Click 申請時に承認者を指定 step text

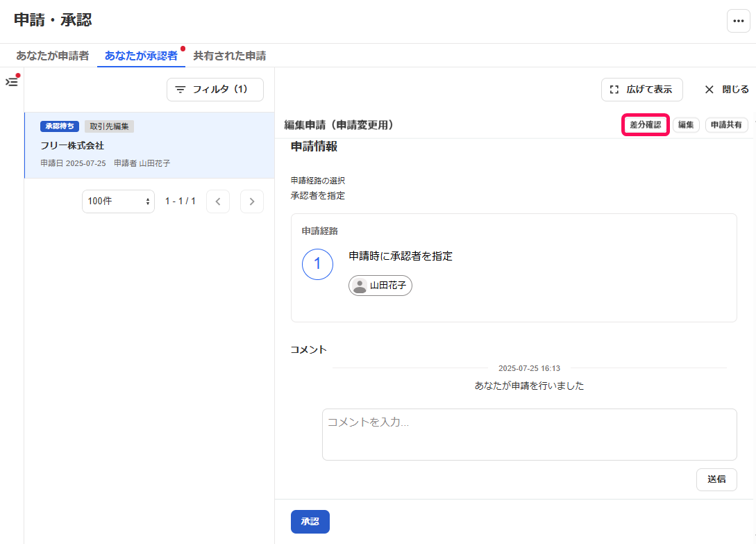(x=401, y=256)
